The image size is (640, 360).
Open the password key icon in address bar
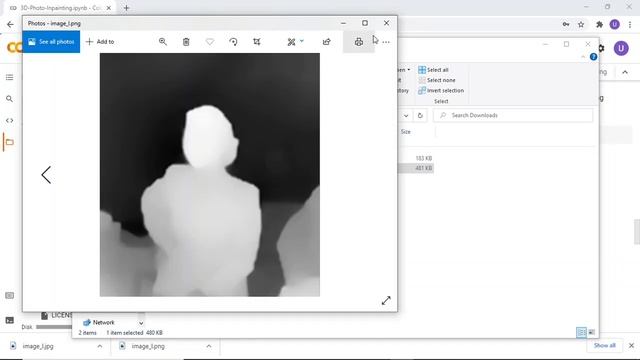pos(566,24)
